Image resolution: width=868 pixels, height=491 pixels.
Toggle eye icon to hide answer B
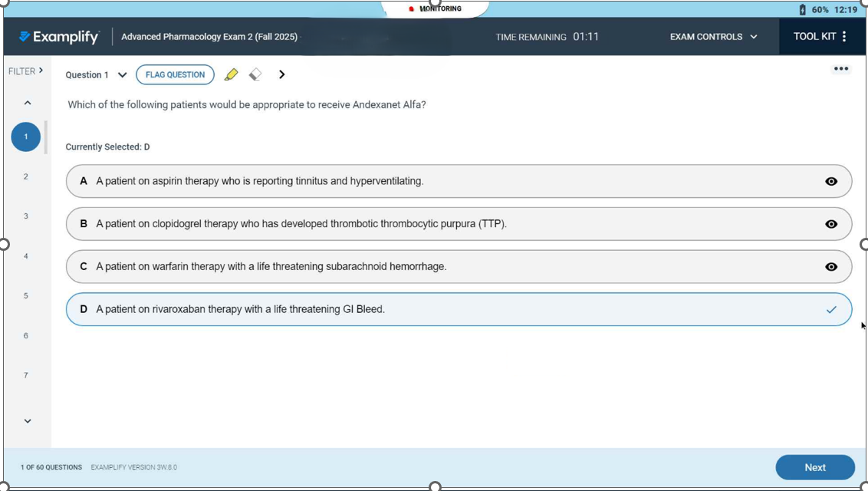tap(831, 225)
